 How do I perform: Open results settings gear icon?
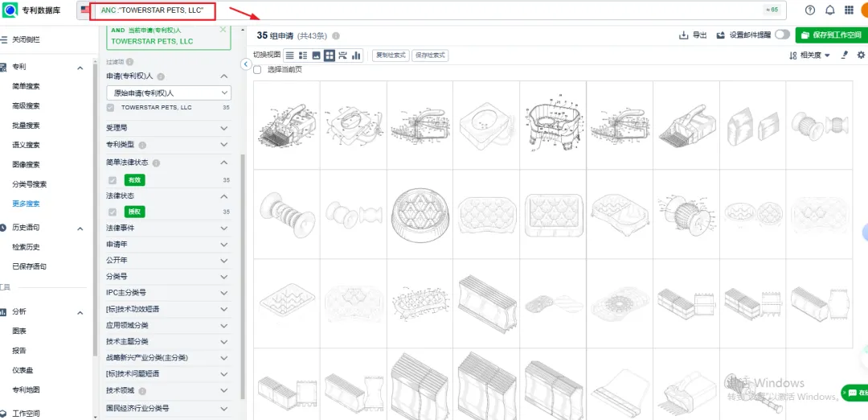pyautogui.click(x=861, y=55)
